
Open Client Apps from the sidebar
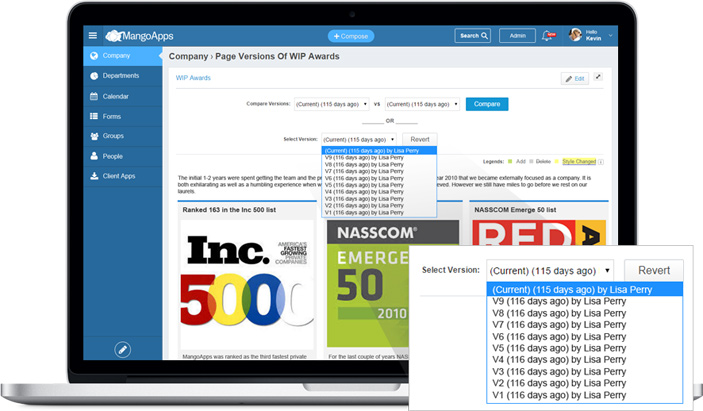pos(123,176)
